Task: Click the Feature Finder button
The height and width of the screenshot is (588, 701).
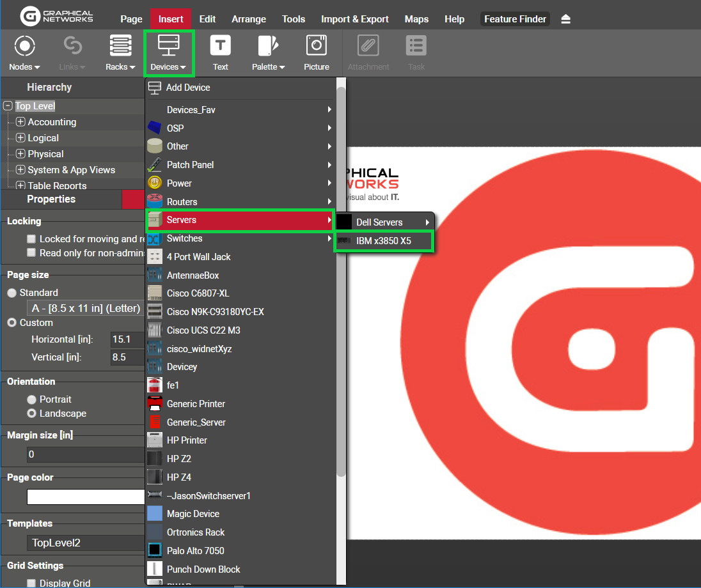Action: coord(515,19)
